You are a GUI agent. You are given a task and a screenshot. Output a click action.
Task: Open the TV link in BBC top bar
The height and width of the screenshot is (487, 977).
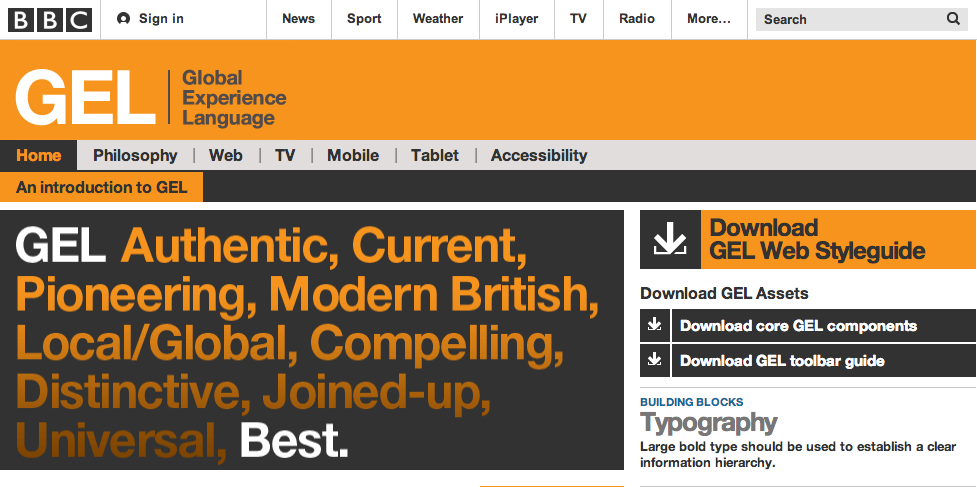pos(578,19)
